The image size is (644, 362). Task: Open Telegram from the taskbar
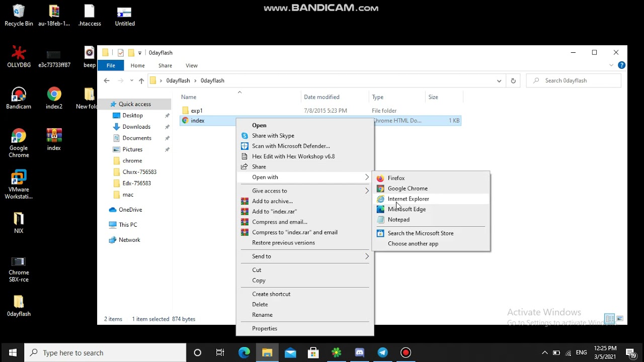tap(383, 352)
